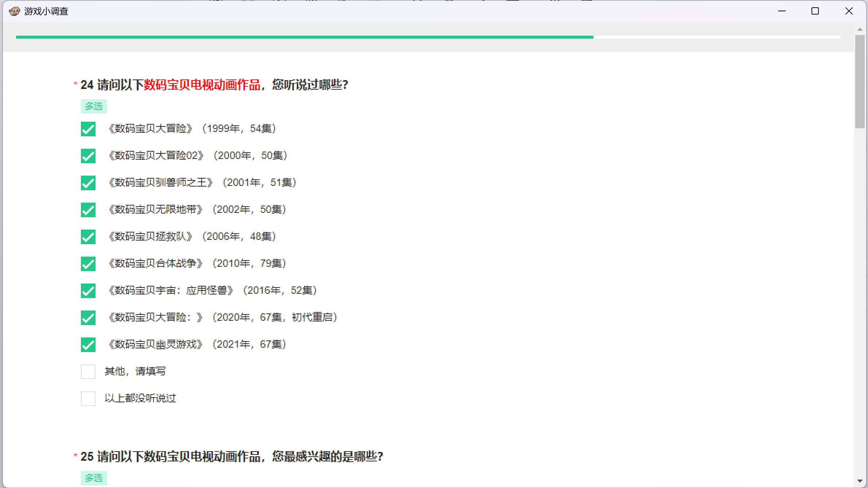Image resolution: width=868 pixels, height=488 pixels.
Task: Toggle 《数码宝贝无限地带》 checkbox
Action: coord(88,210)
